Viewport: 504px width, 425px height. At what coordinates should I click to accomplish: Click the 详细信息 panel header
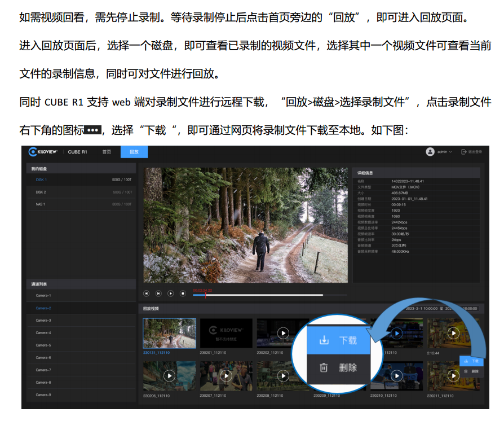416,173
